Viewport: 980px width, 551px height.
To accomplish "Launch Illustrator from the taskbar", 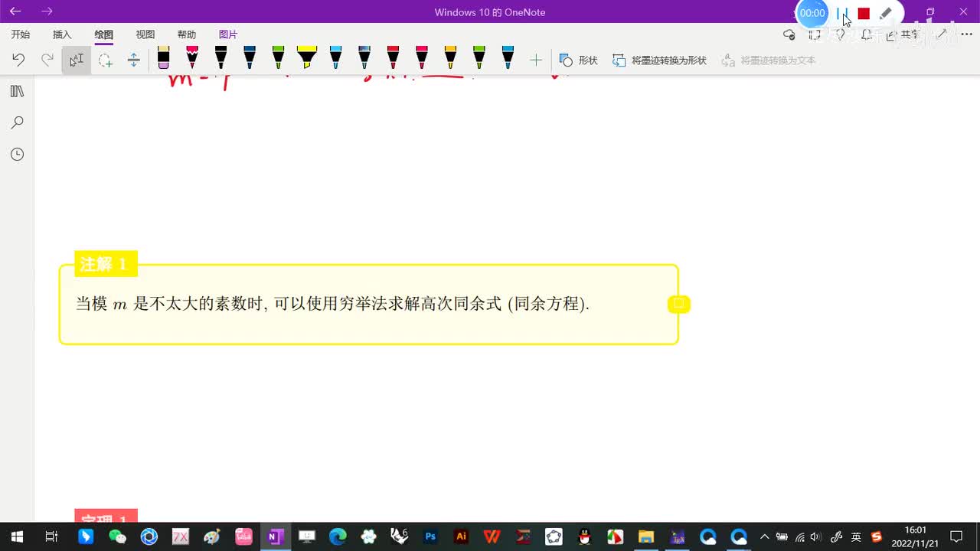I will pyautogui.click(x=461, y=536).
